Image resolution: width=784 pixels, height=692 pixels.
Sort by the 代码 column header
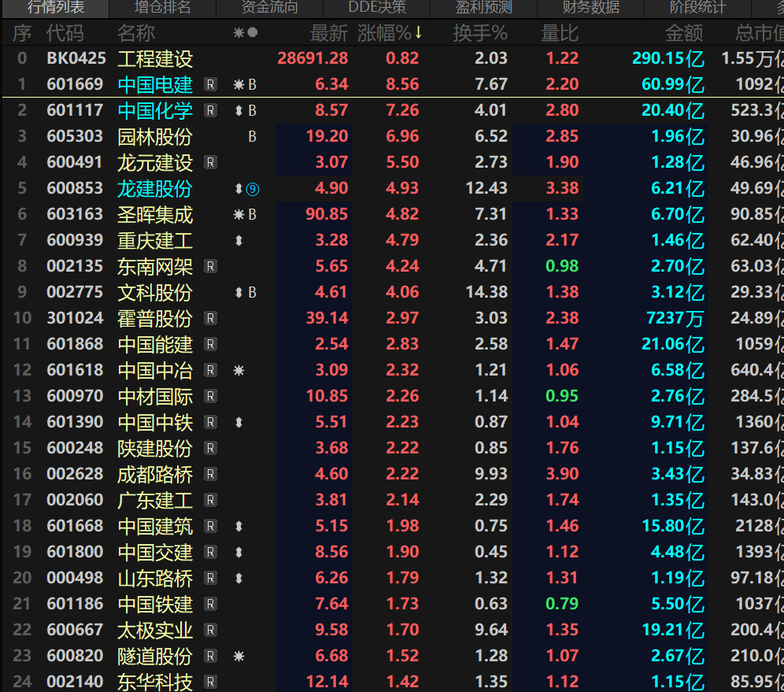pos(65,33)
